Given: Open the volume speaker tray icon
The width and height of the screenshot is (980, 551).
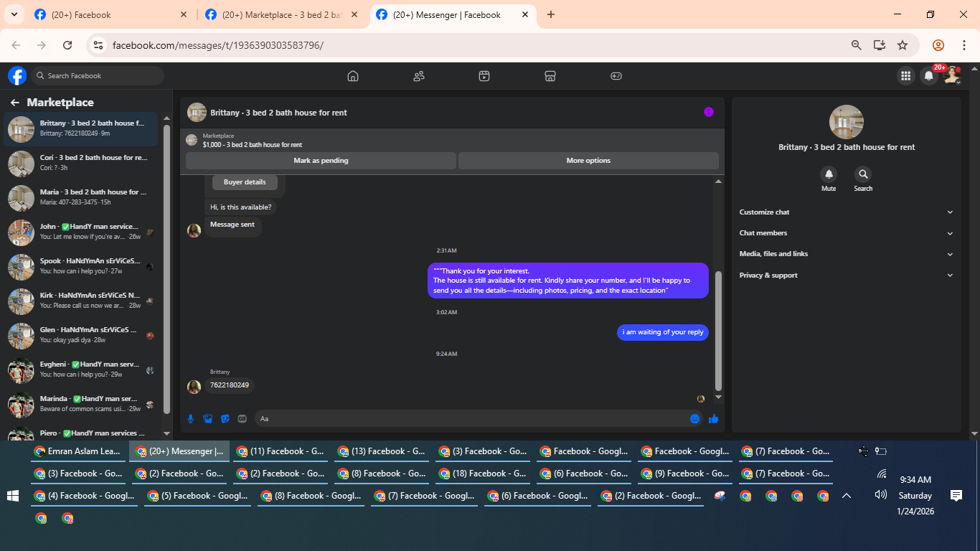Looking at the screenshot, I should click(x=881, y=494).
